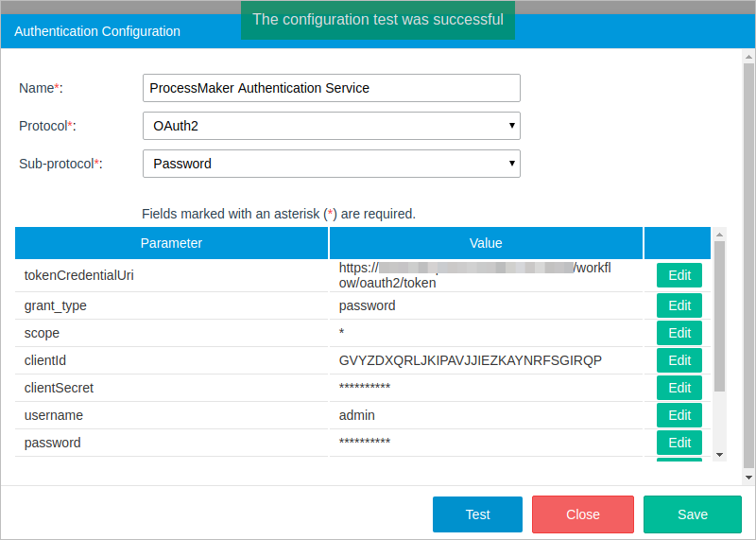Edit the password parameter
The height and width of the screenshot is (540, 756).
pyautogui.click(x=679, y=443)
